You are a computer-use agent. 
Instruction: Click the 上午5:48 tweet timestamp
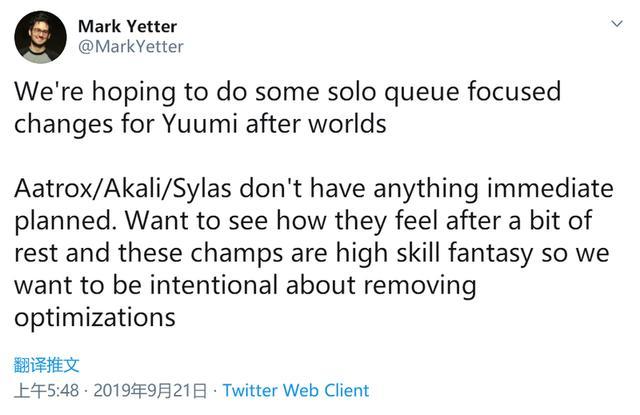point(48,390)
